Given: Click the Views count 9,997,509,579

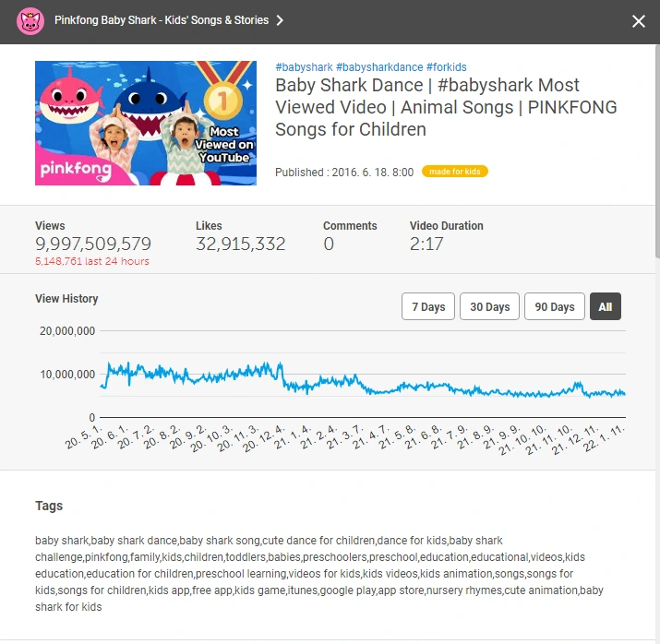Looking at the screenshot, I should [93, 244].
